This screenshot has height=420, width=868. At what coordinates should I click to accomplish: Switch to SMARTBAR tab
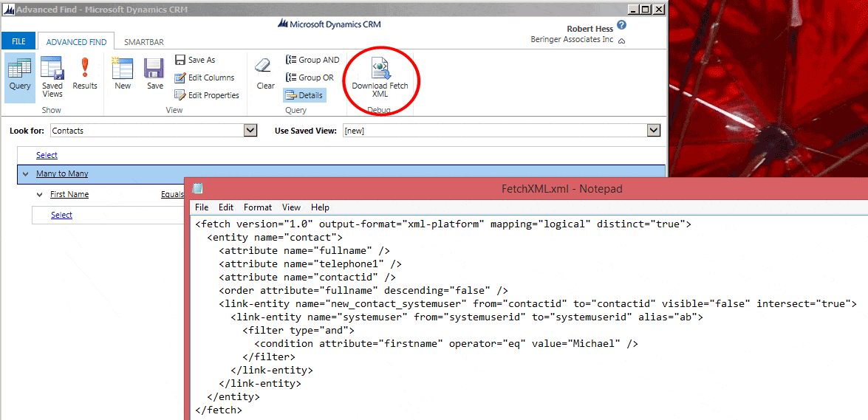tap(144, 41)
